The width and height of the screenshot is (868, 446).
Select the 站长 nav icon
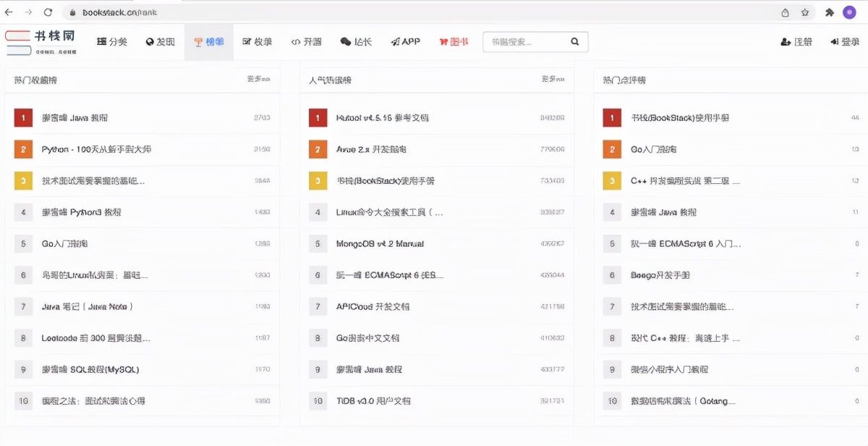[346, 42]
